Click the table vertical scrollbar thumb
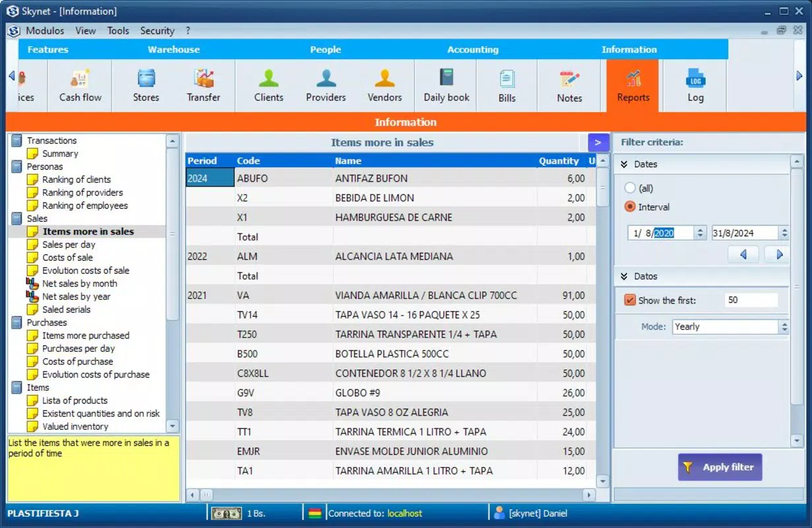 click(602, 188)
